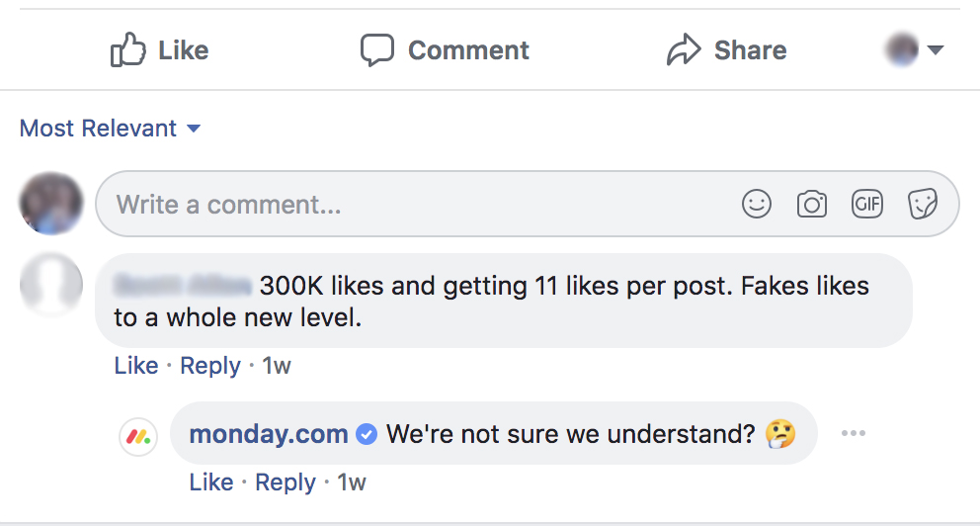
Task: Reply to the 300K likes comment
Action: point(210,366)
